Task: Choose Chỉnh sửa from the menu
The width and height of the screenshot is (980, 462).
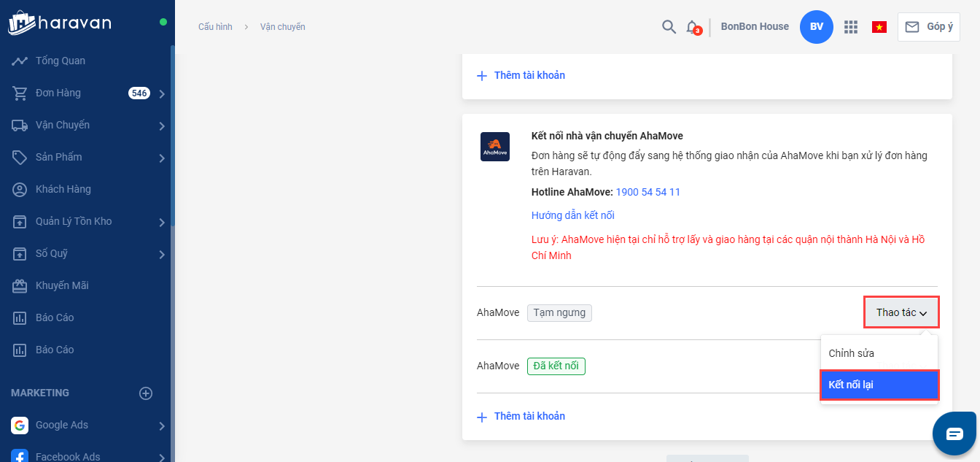Action: tap(852, 353)
